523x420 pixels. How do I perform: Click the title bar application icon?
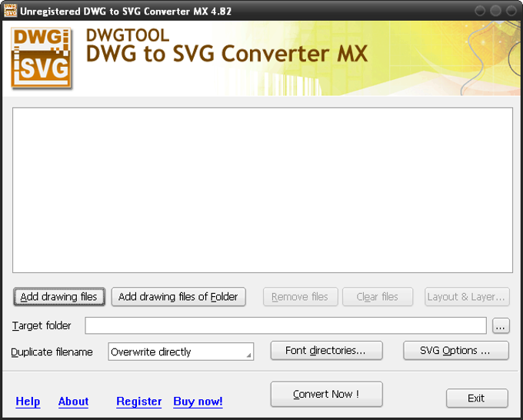(10, 10)
